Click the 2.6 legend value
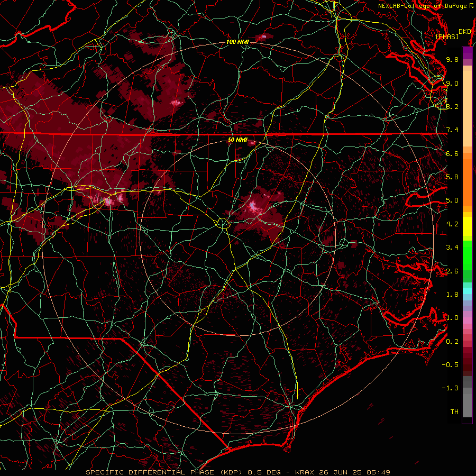This screenshot has width=476, height=476. click(452, 271)
